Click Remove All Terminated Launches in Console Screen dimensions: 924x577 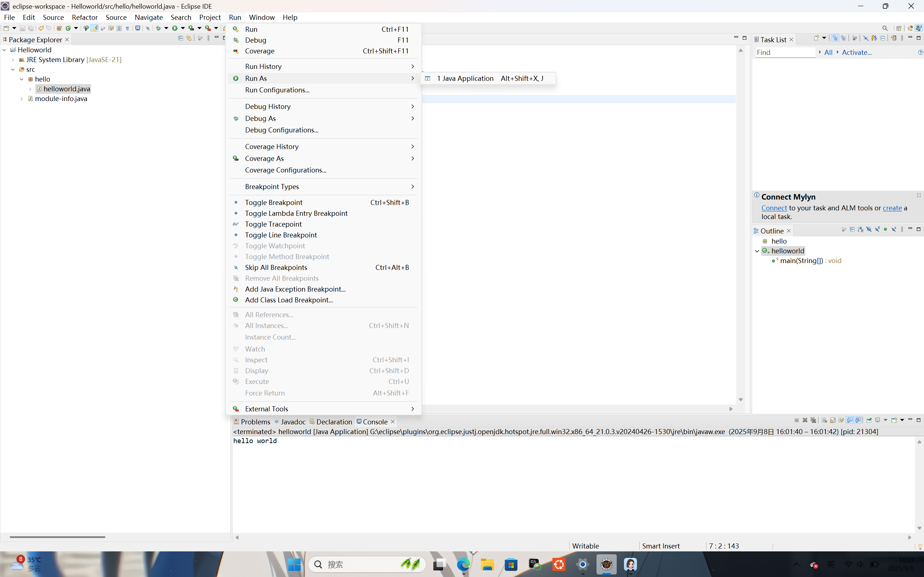(813, 420)
